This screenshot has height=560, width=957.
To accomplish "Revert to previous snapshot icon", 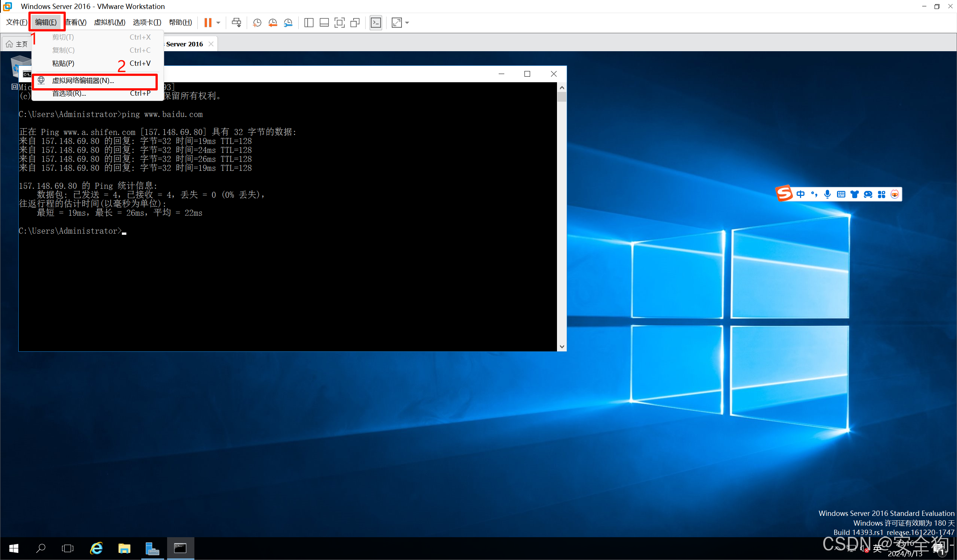I will click(272, 23).
